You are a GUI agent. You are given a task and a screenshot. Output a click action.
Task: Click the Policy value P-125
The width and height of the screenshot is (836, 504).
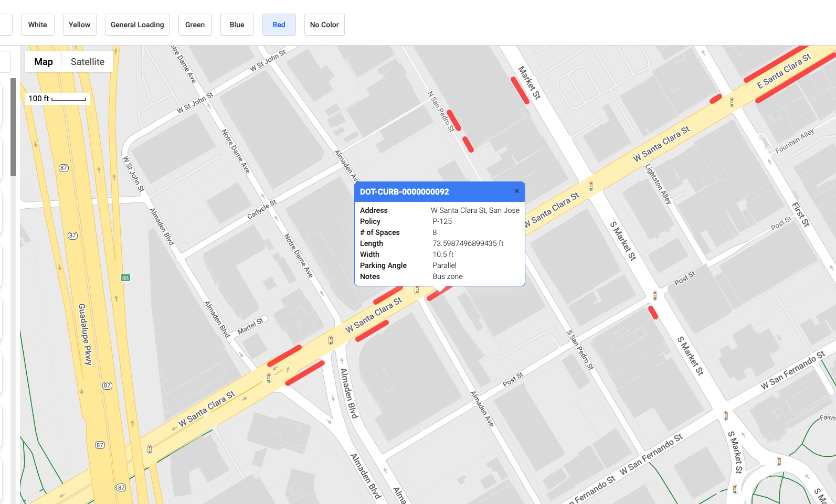tap(442, 221)
